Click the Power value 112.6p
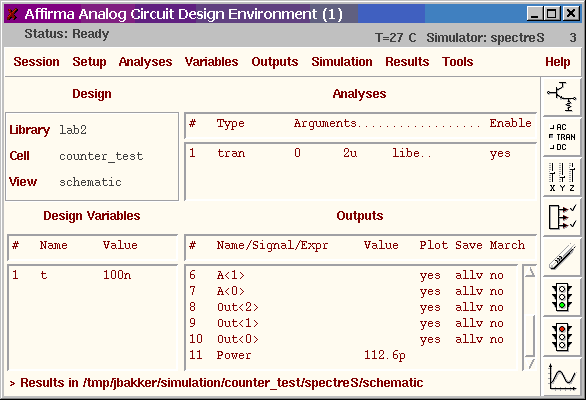586x400 pixels. coord(385,355)
